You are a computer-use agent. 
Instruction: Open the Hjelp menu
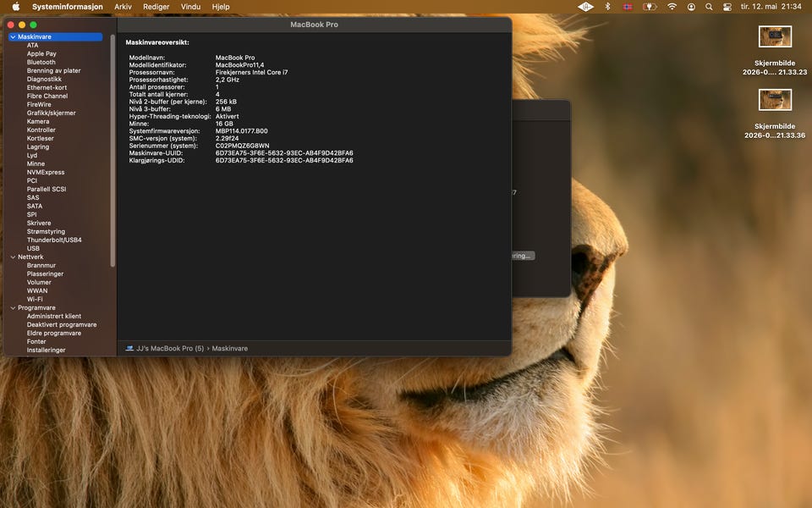tap(221, 7)
